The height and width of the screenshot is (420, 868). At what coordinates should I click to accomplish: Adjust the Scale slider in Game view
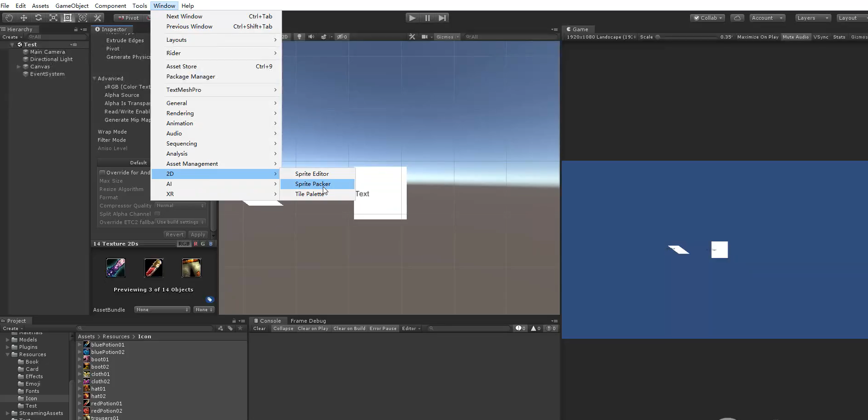(658, 37)
